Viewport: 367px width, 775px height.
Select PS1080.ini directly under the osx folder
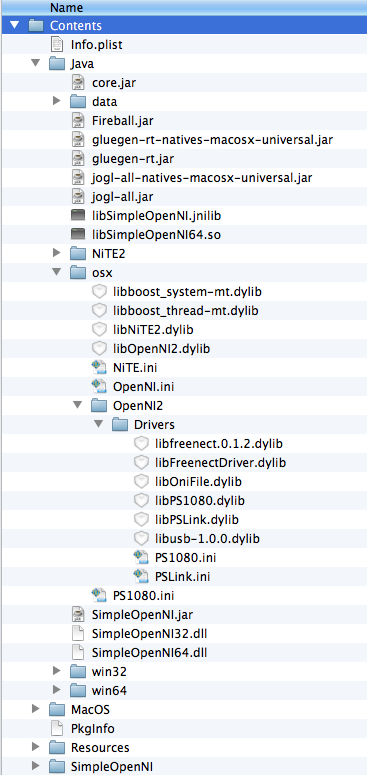143,595
